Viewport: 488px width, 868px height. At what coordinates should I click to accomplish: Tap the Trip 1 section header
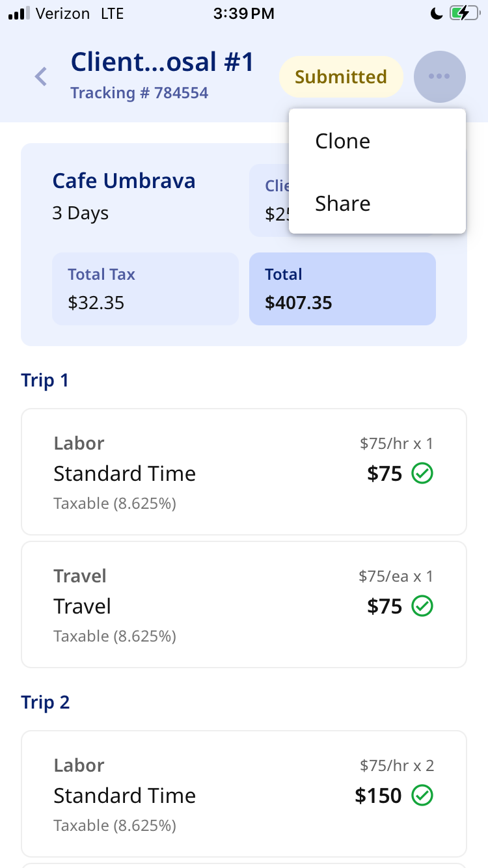45,380
